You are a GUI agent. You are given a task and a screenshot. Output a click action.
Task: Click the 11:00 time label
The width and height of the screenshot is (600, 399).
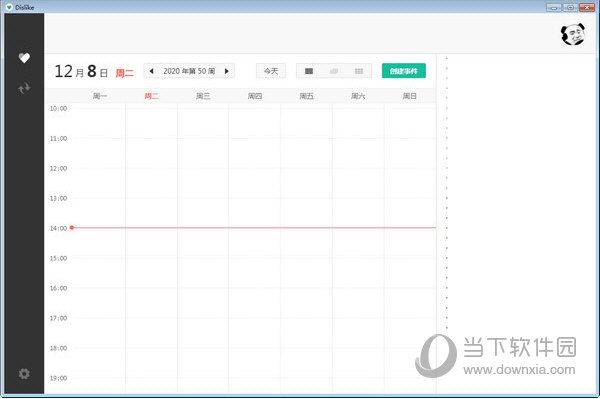58,138
